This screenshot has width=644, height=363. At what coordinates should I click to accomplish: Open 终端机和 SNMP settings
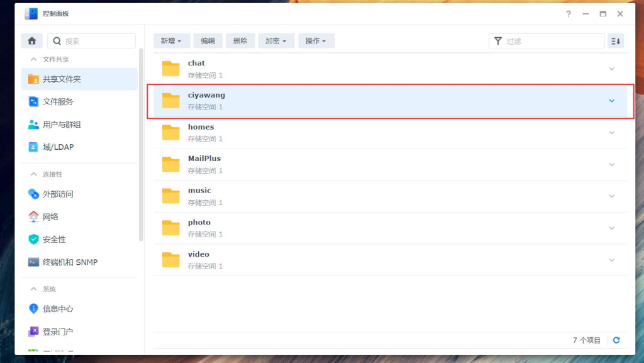point(71,262)
